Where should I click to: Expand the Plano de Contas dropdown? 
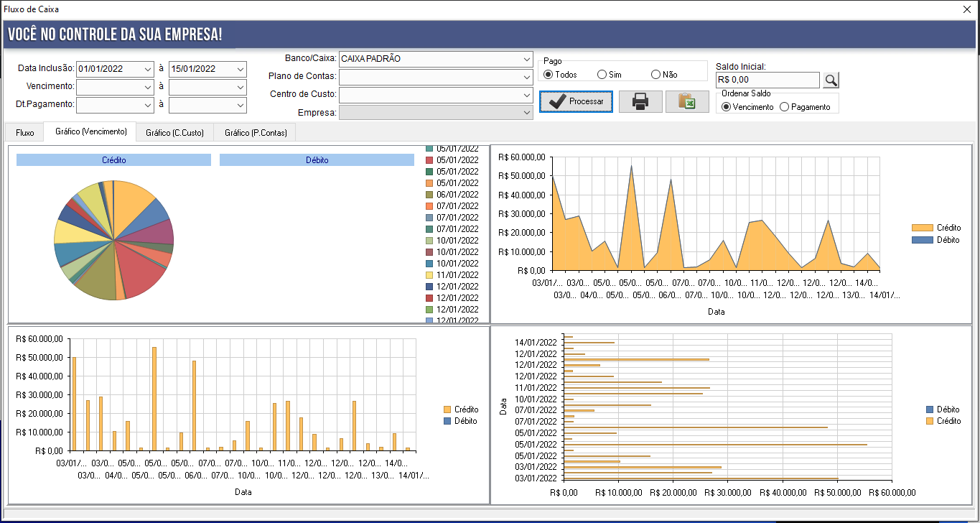click(526, 76)
